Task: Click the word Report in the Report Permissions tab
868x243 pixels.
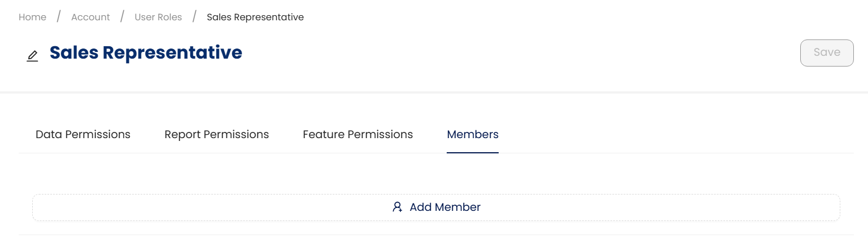Action: [x=182, y=134]
